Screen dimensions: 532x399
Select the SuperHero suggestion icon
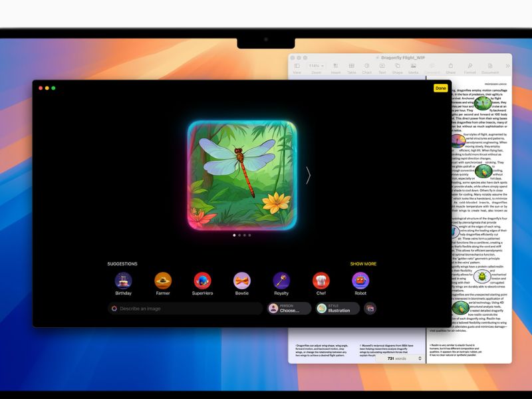(x=203, y=281)
